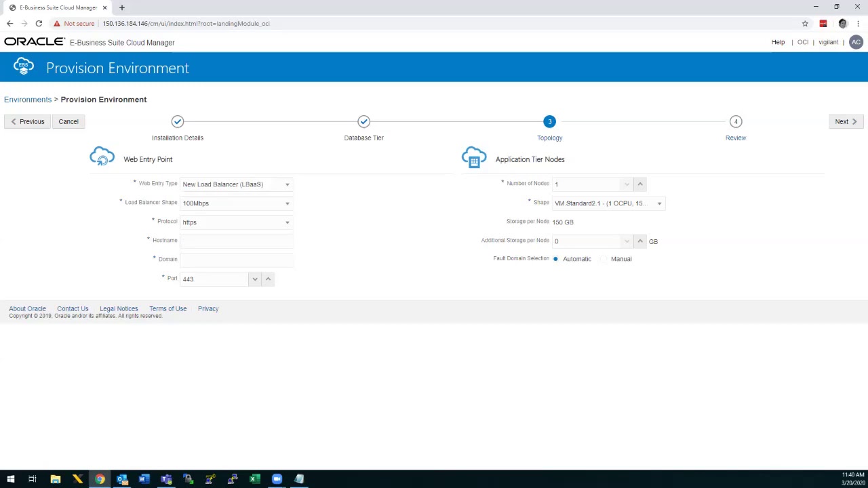Decrease Additional Storage per Node
Screen dimensions: 868x488
627,241
